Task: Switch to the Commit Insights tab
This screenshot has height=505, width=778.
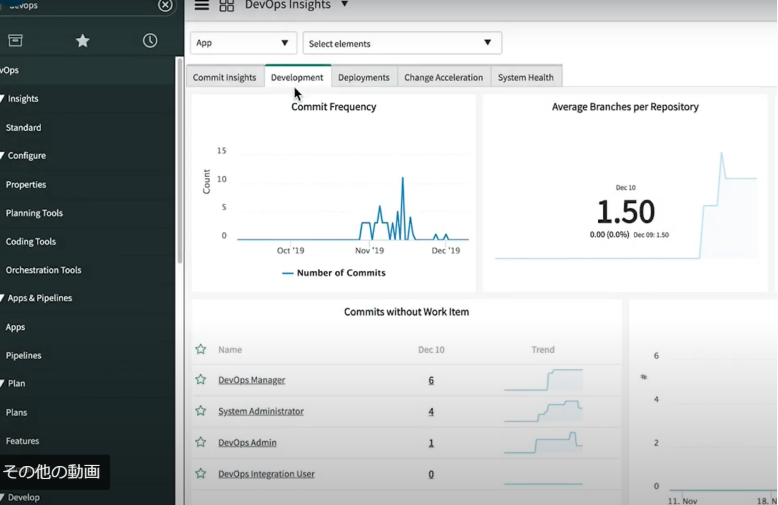Action: tap(224, 77)
